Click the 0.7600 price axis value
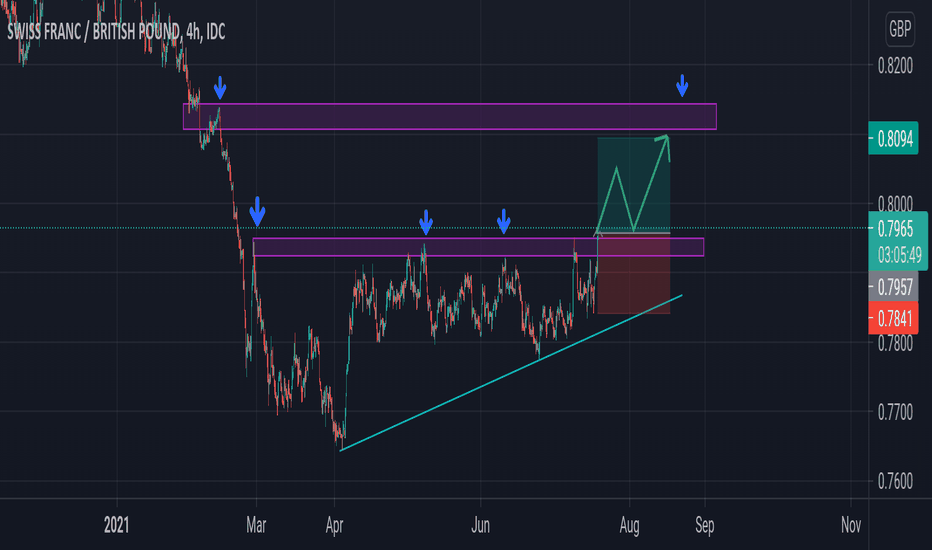 pos(895,481)
